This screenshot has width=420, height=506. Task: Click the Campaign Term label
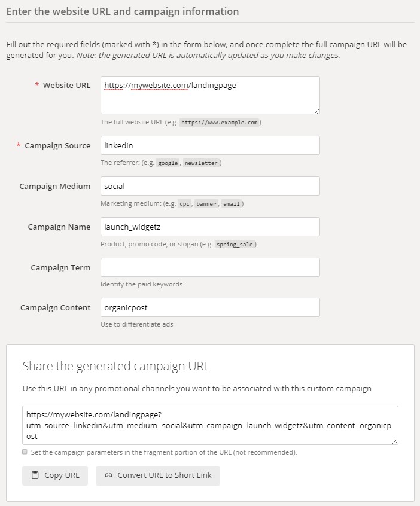click(60, 268)
